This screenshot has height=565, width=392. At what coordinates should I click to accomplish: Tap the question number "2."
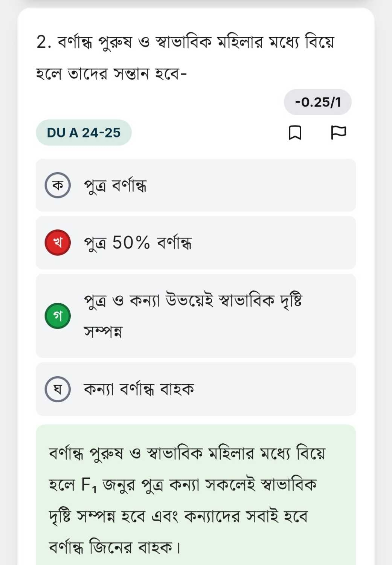click(44, 42)
